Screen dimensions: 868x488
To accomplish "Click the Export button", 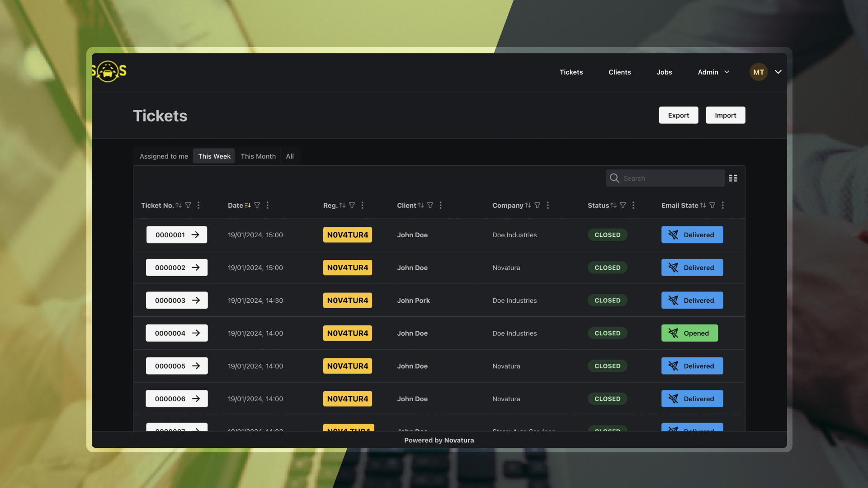I will pyautogui.click(x=678, y=115).
